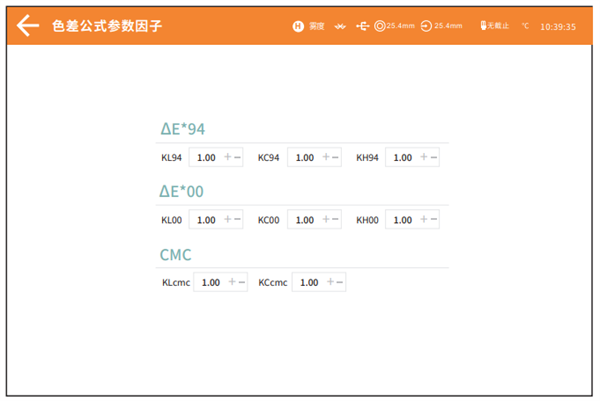600x401 pixels.
Task: Decrease KCcmc with the minus button
Action: click(x=339, y=282)
